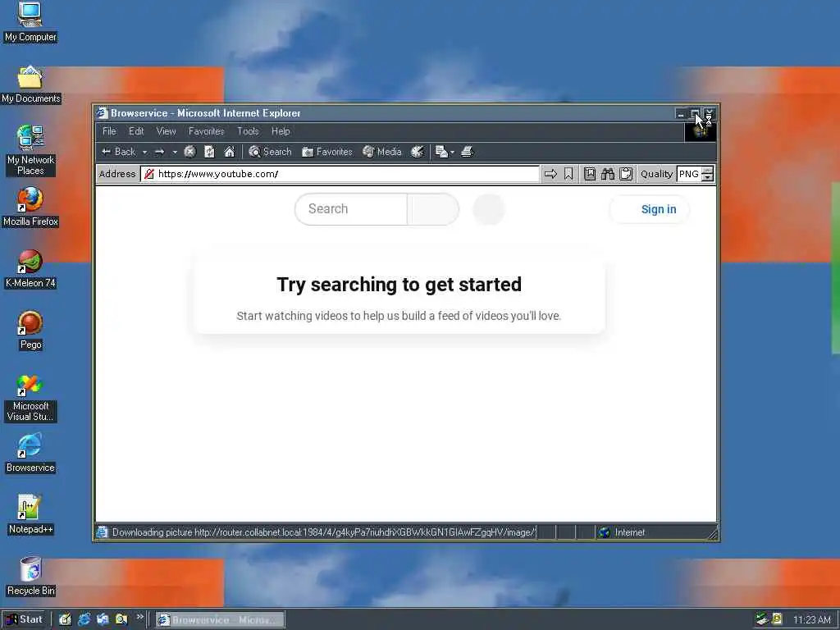840x630 pixels.
Task: Go back with the Back button
Action: point(118,152)
